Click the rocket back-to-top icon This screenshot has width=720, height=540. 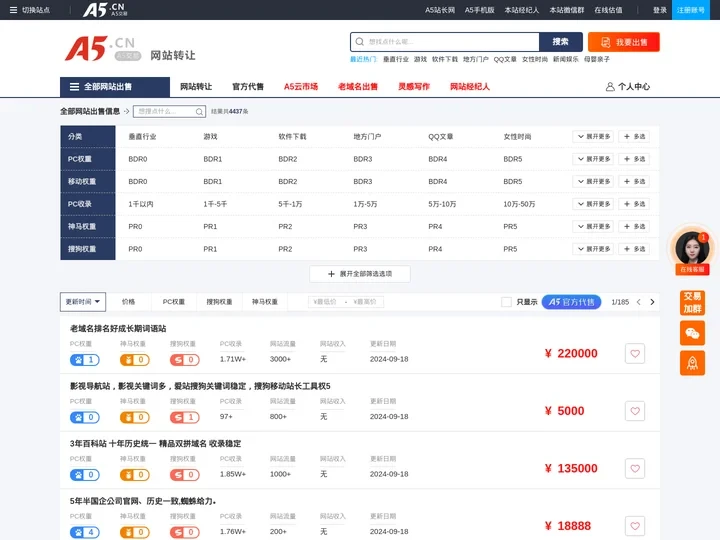click(692, 363)
